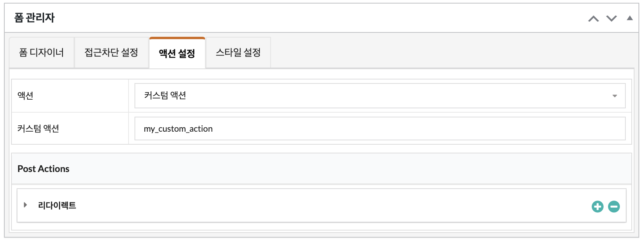Image resolution: width=644 pixels, height=242 pixels.
Task: Click the 커스텀 액션 row label
Action: tap(38, 129)
